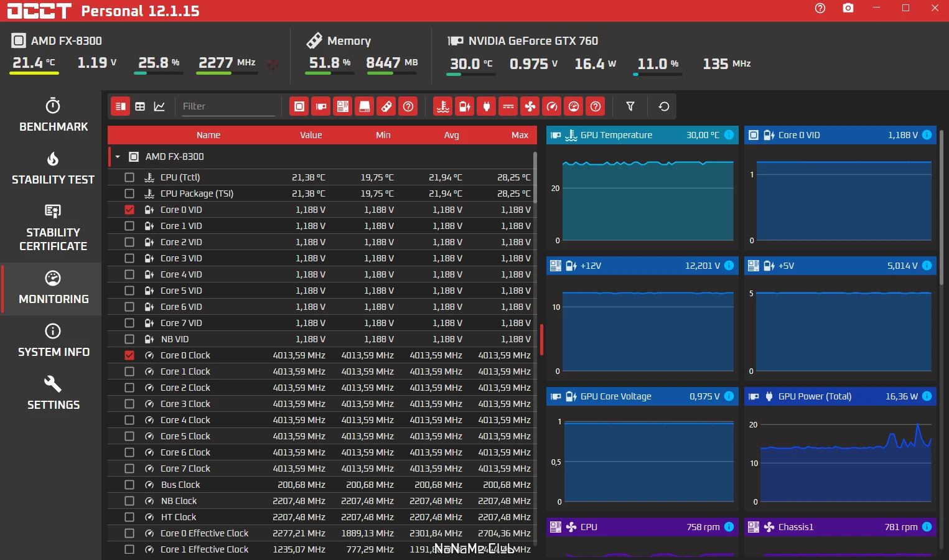Toggle the fan sensor filter icon
This screenshot has width=949, height=560.
pyautogui.click(x=530, y=106)
